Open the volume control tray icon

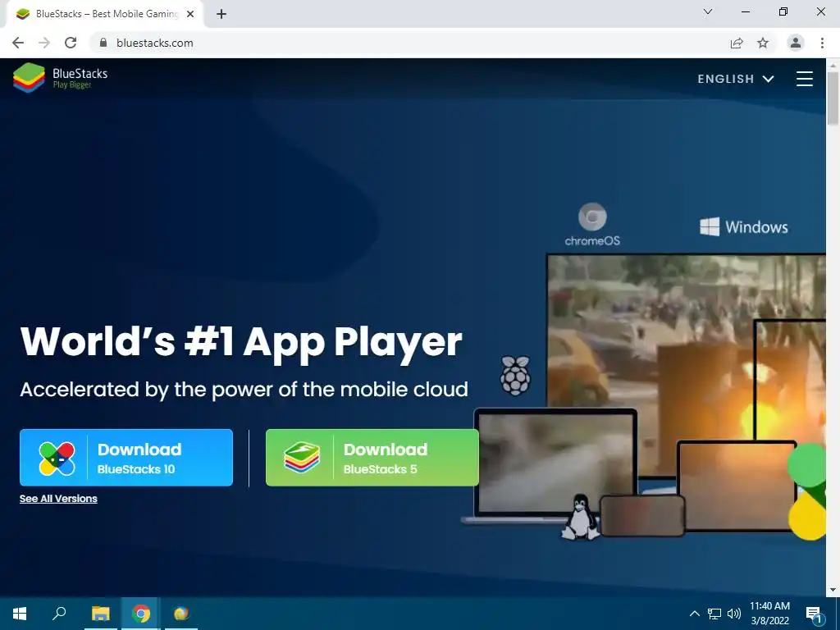(734, 614)
